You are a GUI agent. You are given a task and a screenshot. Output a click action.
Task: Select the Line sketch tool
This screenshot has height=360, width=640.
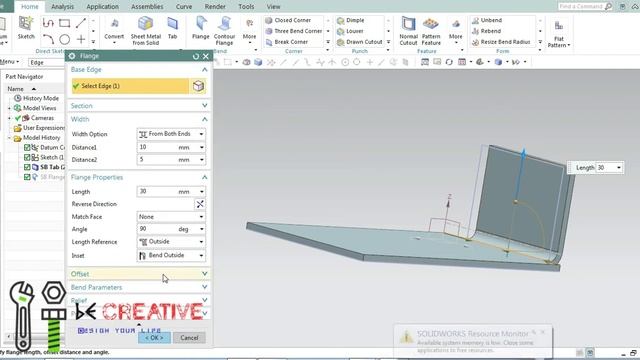[81, 23]
